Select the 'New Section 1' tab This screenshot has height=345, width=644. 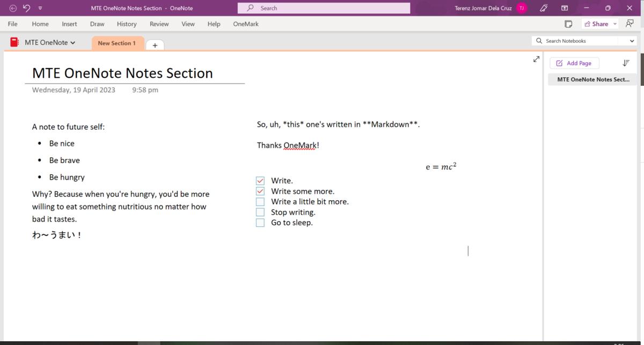[x=118, y=43]
